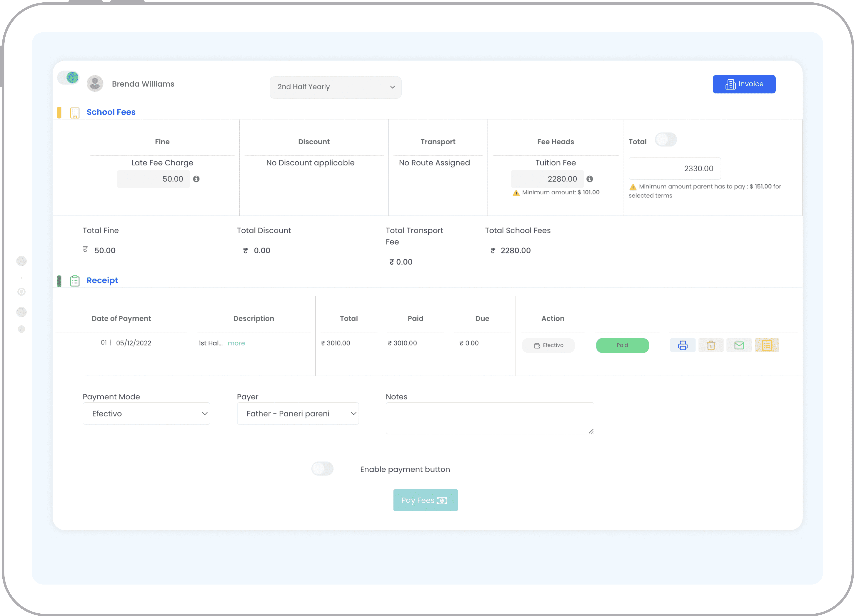Enable the payment button toggle
The width and height of the screenshot is (854, 616).
point(322,469)
